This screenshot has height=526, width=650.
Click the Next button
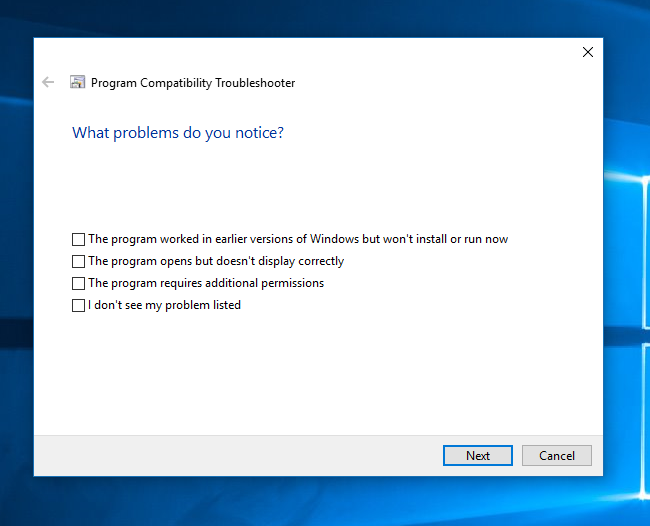point(478,456)
